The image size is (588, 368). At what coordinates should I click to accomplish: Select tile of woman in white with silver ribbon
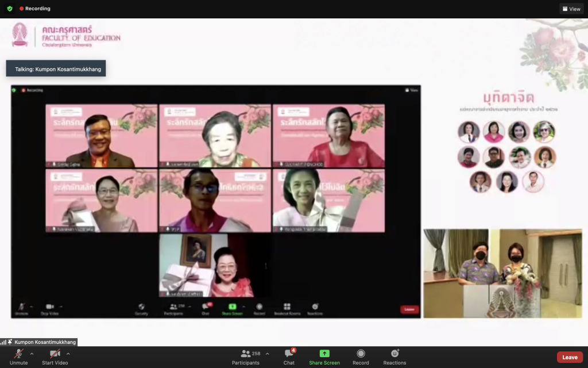(x=329, y=201)
